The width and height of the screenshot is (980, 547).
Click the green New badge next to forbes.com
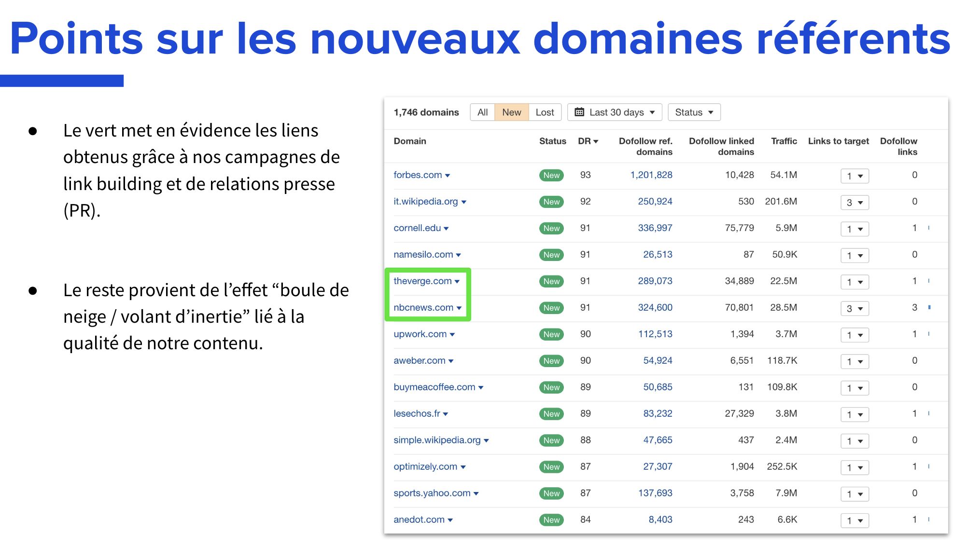(551, 175)
